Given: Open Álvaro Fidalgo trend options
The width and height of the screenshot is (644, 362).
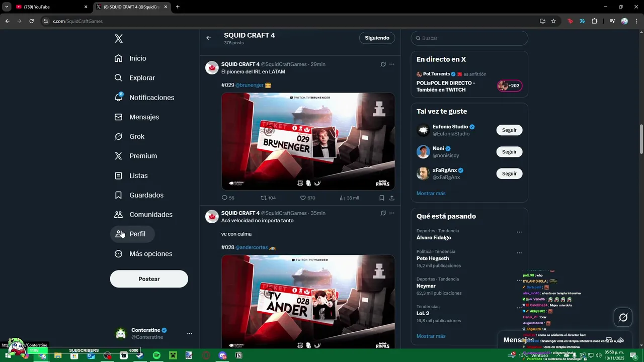Looking at the screenshot, I should pos(519,232).
